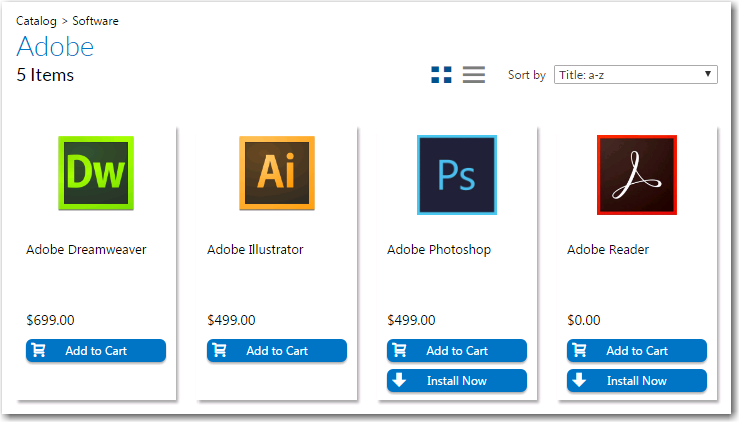Open the Adobe Reader product icon
Image resolution: width=739 pixels, height=422 pixels.
pyautogui.click(x=637, y=174)
